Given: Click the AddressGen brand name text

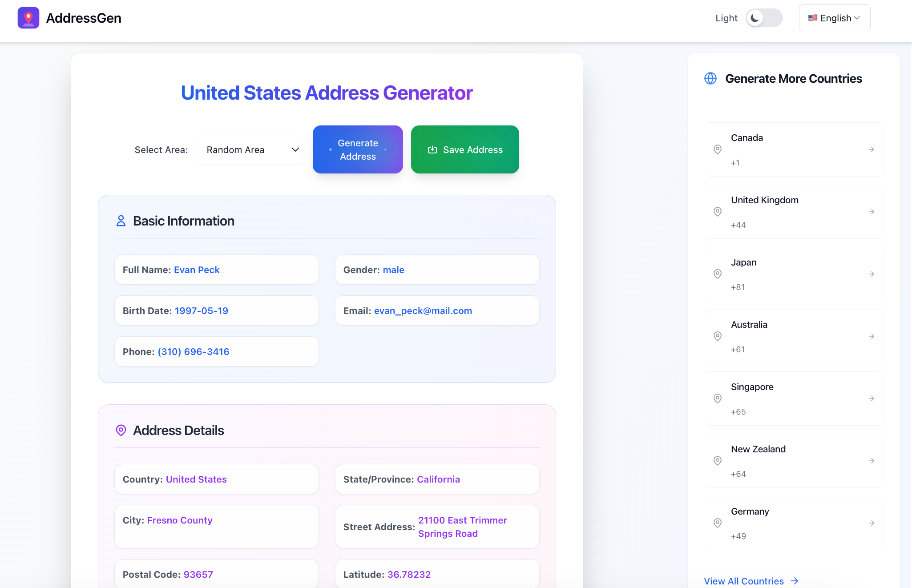Looking at the screenshot, I should point(84,18).
